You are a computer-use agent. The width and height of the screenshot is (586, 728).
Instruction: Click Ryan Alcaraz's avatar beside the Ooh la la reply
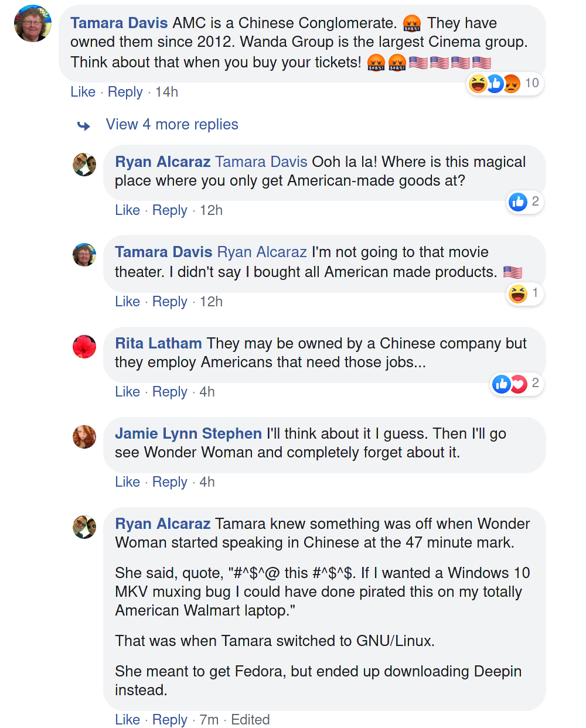point(84,165)
